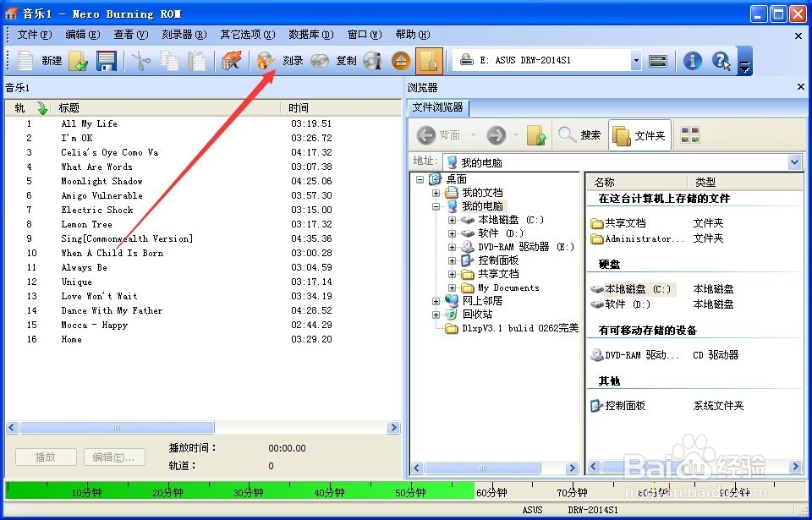
Task: Click the context help question mark icon
Action: [x=721, y=61]
